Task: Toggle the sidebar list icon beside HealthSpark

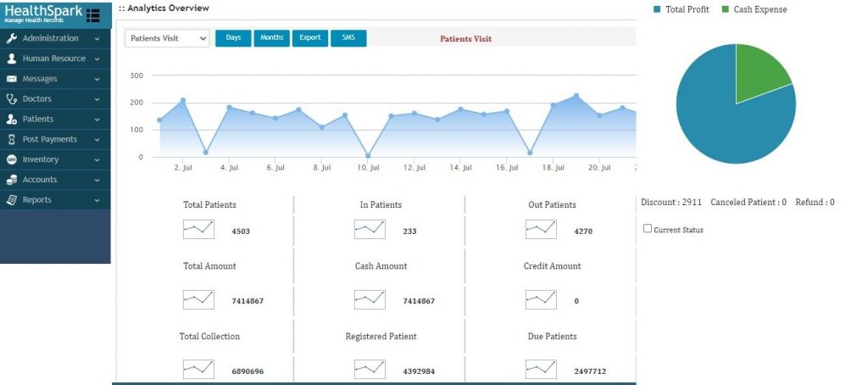Action: click(93, 15)
